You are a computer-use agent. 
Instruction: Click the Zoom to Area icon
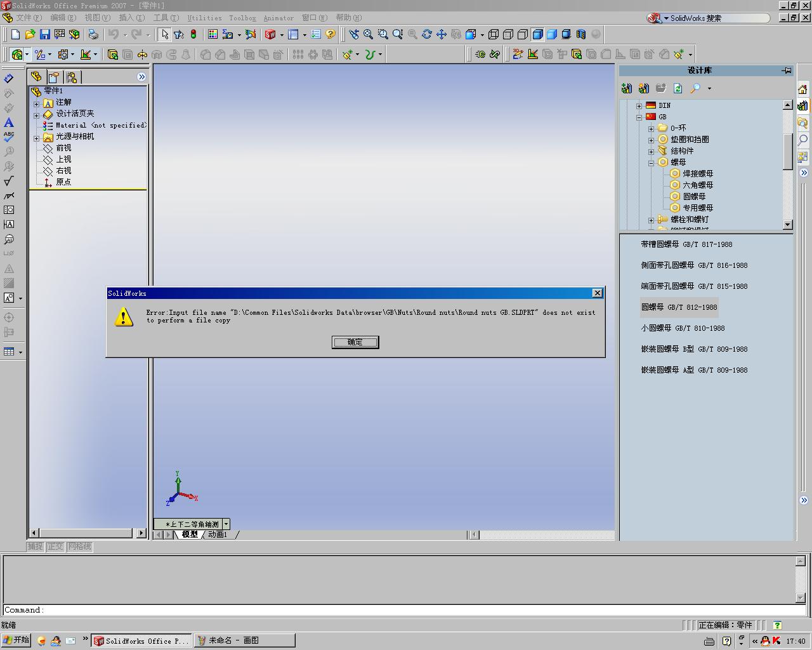click(383, 34)
